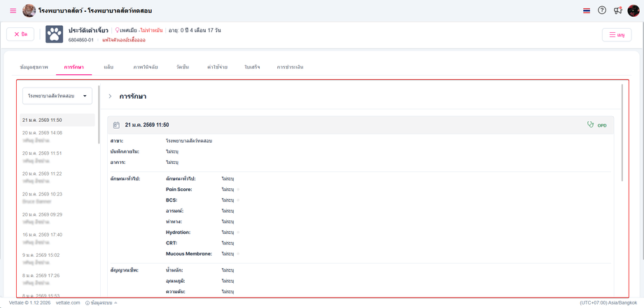
Task: Click the อุณหภูมิ temperature label
Action: 176,281
